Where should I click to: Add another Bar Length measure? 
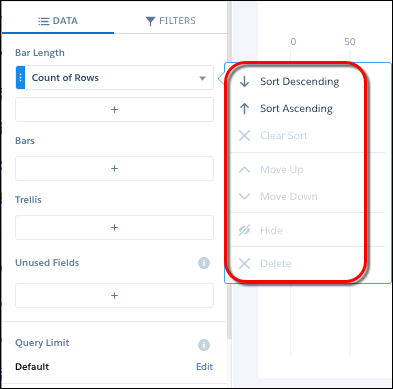(114, 109)
